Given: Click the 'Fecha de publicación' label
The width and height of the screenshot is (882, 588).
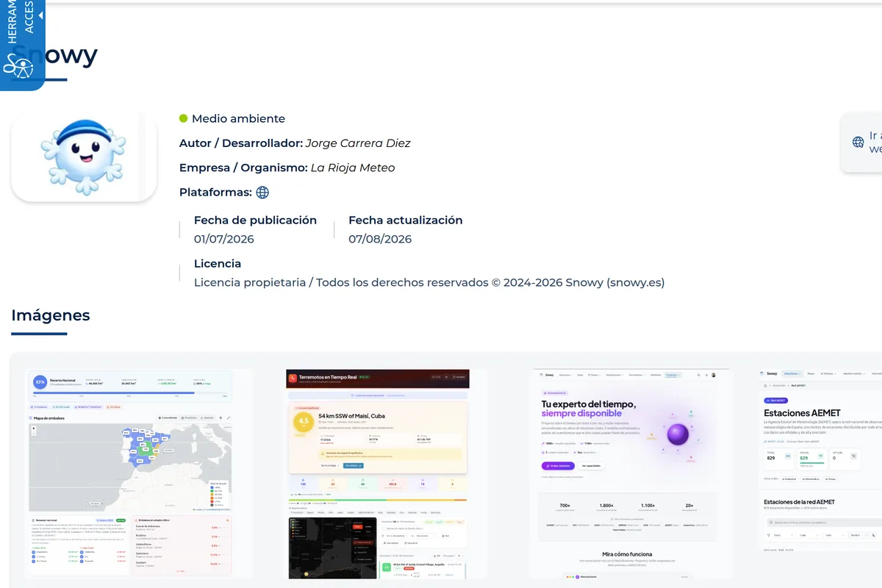Looking at the screenshot, I should tap(255, 220).
